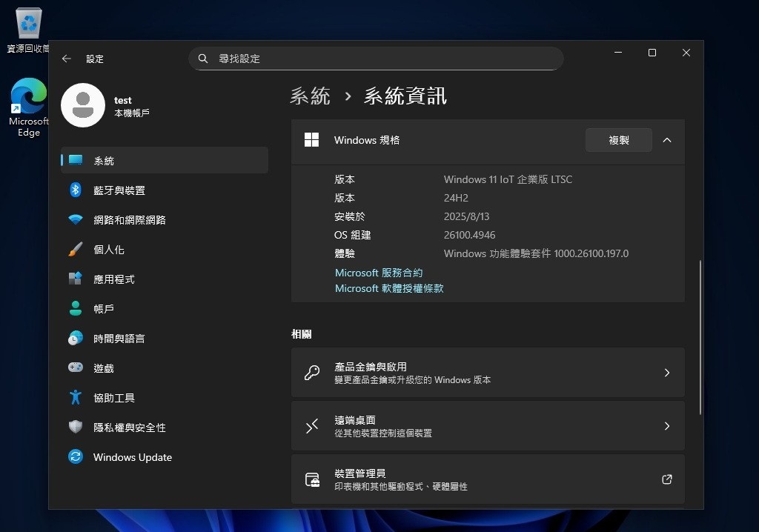
Task: Copy Windows specs with 複製 button
Action: tap(619, 140)
